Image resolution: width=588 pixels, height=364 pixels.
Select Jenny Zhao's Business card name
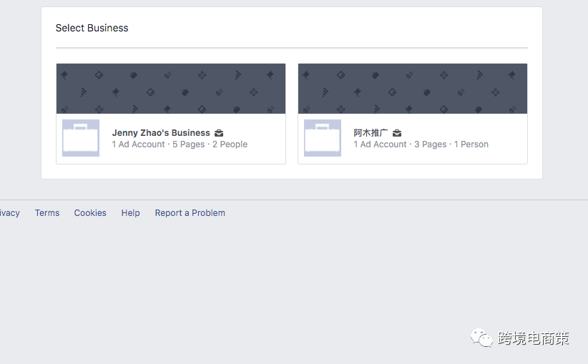(161, 133)
